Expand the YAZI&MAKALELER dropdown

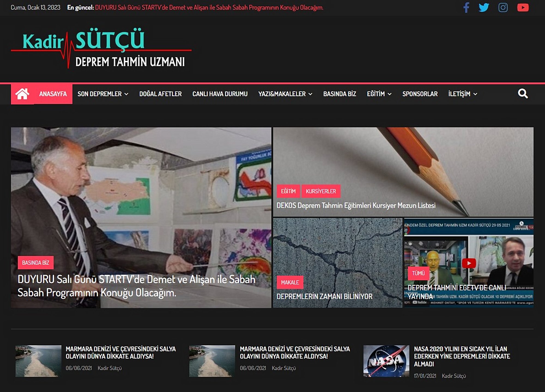tap(285, 94)
